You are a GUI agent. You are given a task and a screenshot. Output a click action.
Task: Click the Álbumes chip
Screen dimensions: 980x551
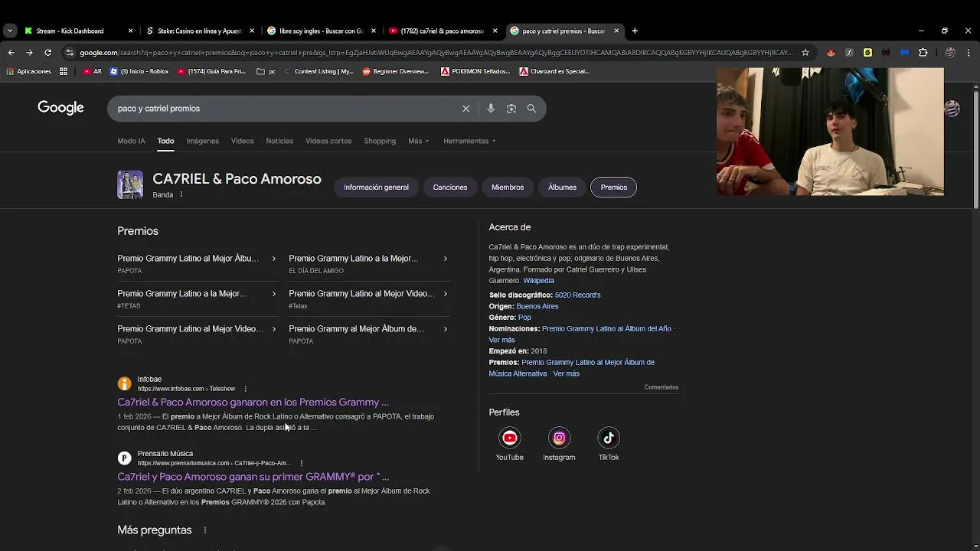[x=562, y=187]
